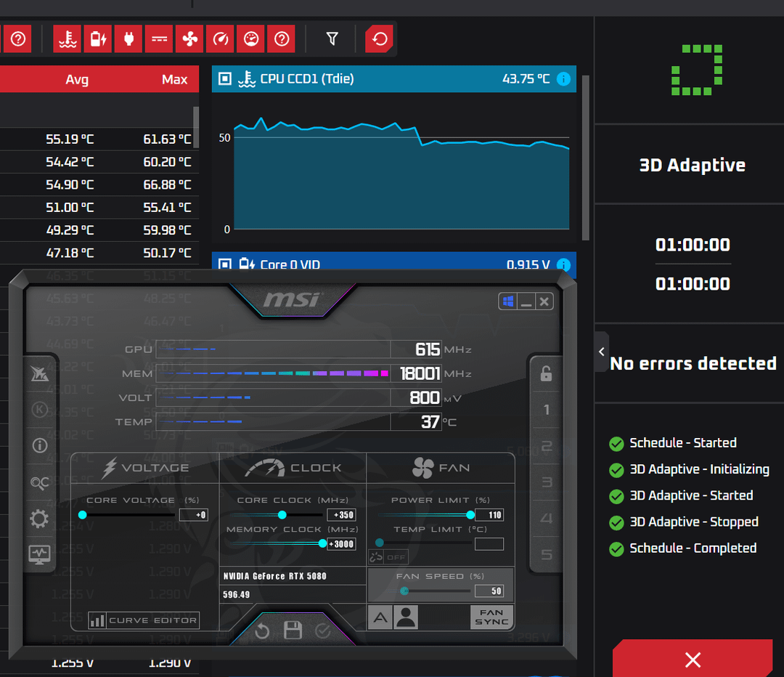Screen dimensions: 784x677
Task: Open Afterburner settings gear icon
Action: pos(39,519)
